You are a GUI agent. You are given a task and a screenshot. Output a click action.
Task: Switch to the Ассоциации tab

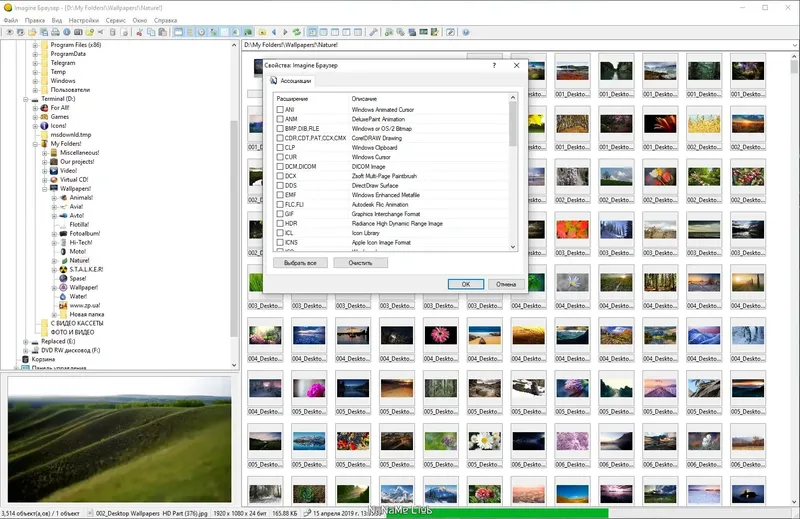coord(294,81)
